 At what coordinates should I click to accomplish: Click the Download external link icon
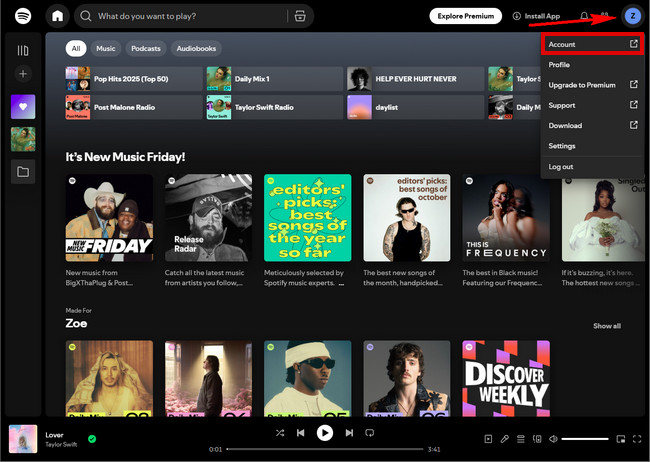(634, 125)
